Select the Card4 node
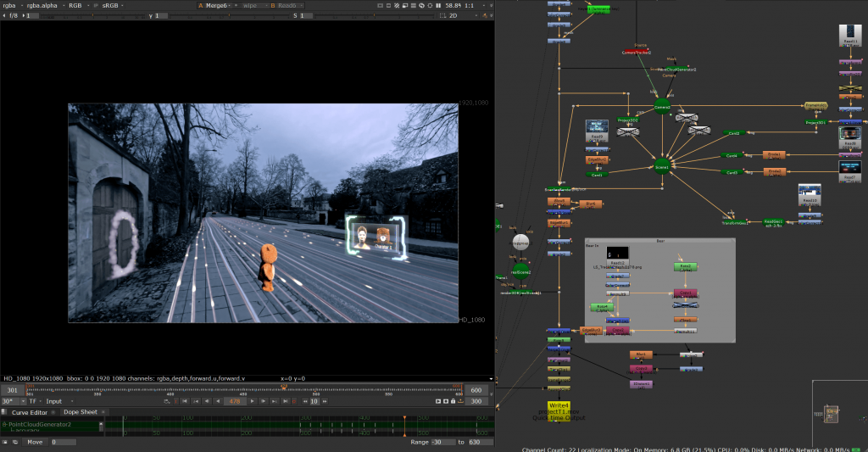 click(732, 156)
